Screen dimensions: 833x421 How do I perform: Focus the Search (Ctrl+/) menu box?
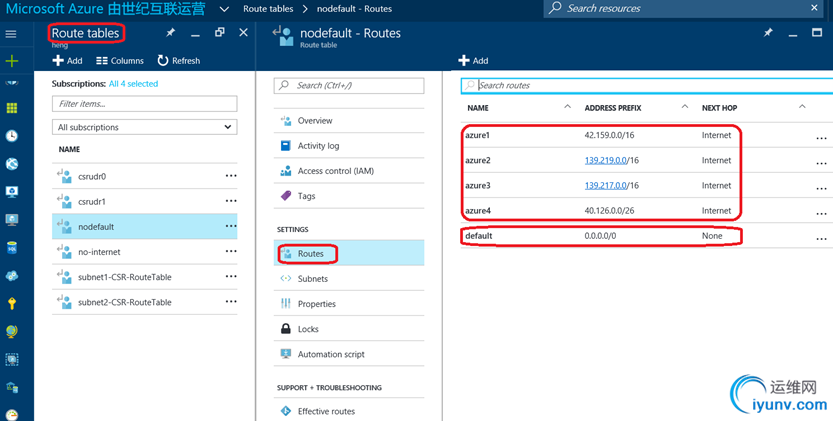coord(349,86)
